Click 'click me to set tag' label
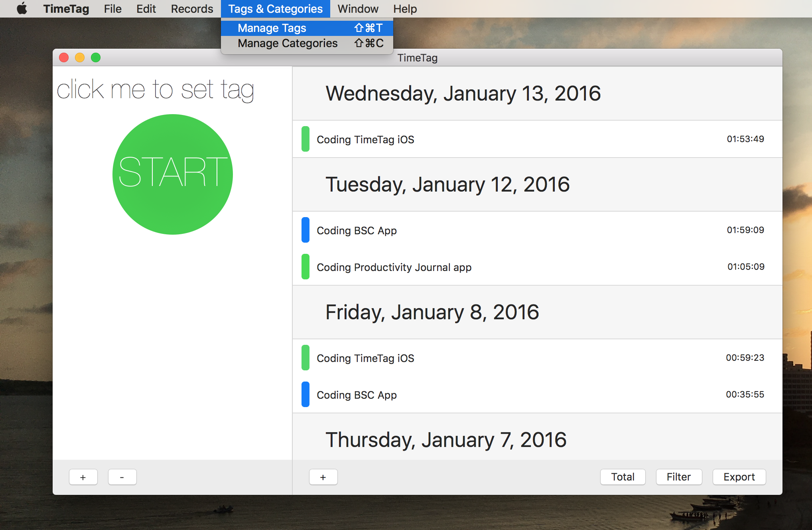812x530 pixels. coord(156,89)
